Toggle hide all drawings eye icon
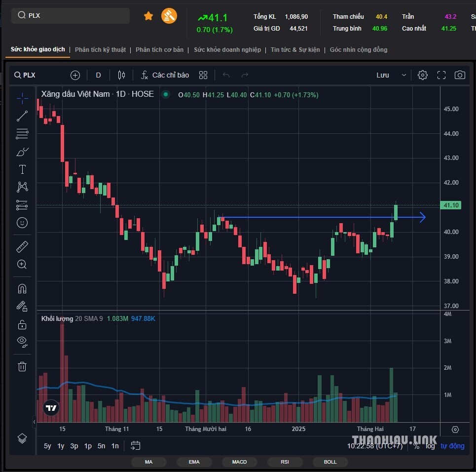The height and width of the screenshot is (472, 476). (22, 342)
